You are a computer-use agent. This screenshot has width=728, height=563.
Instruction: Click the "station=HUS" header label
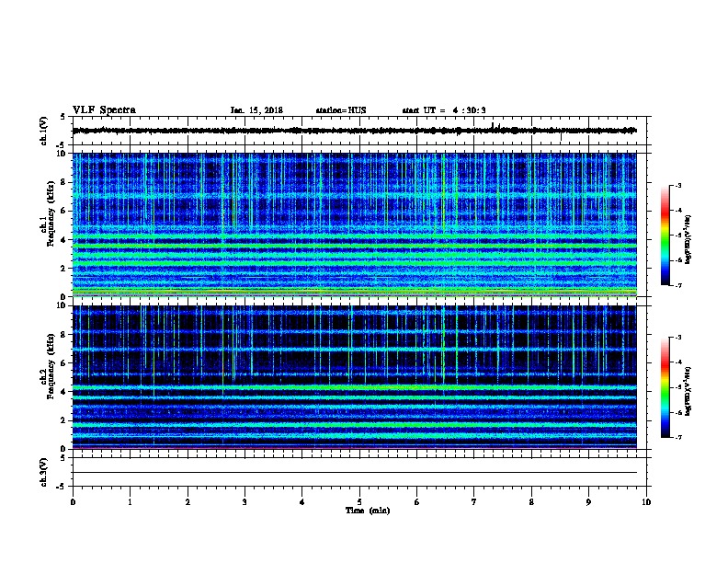click(x=341, y=110)
